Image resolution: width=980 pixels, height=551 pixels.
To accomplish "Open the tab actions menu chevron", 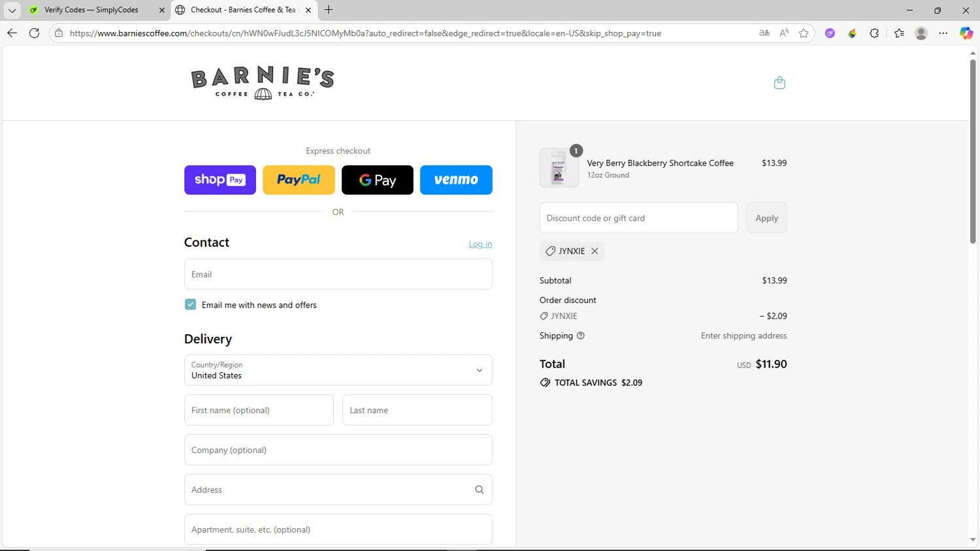I will 12,10.
